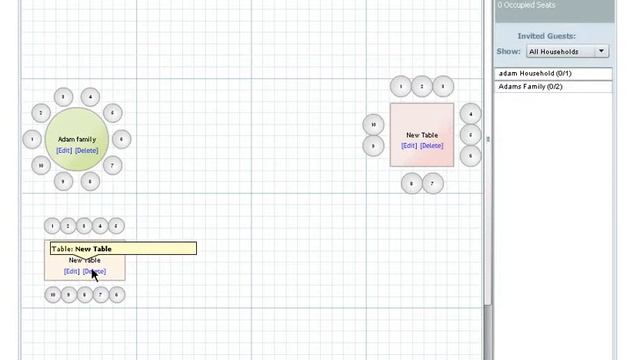Open the All Households show dropdown
This screenshot has width=640, height=360.
(x=567, y=51)
